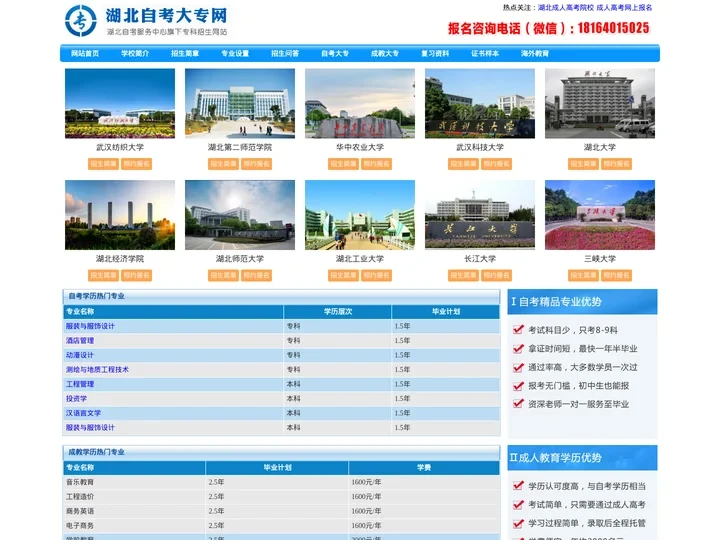
Task: Click 招生简章 button under 湖北大学
Action: (583, 164)
